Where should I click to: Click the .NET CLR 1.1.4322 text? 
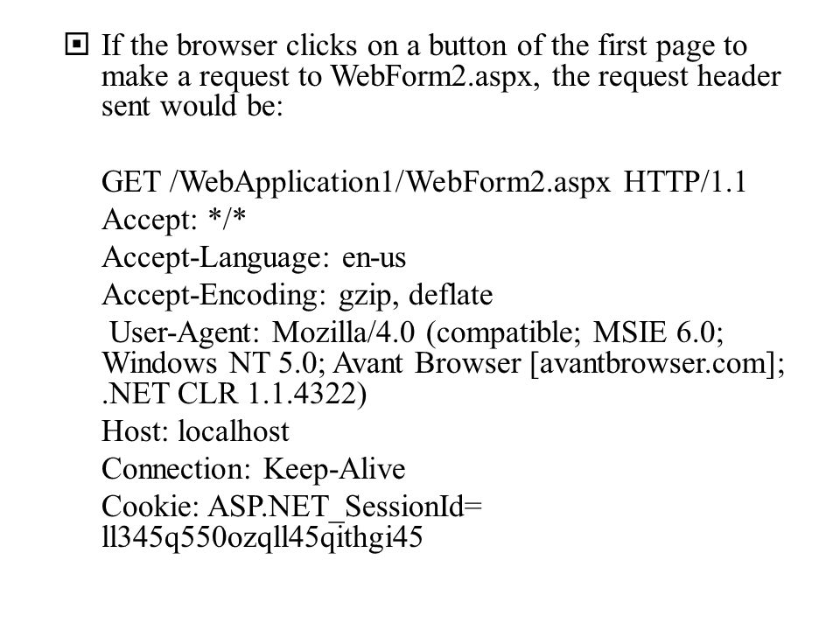pos(234,395)
